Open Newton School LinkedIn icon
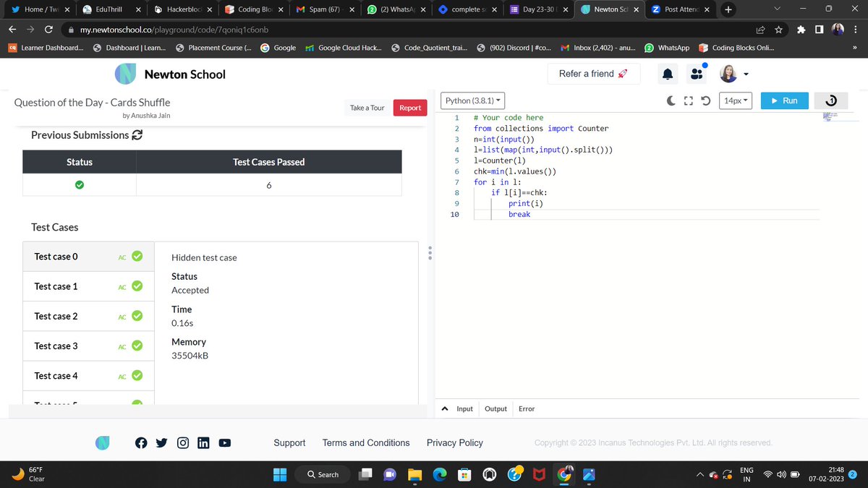868x488 pixels. pos(203,442)
